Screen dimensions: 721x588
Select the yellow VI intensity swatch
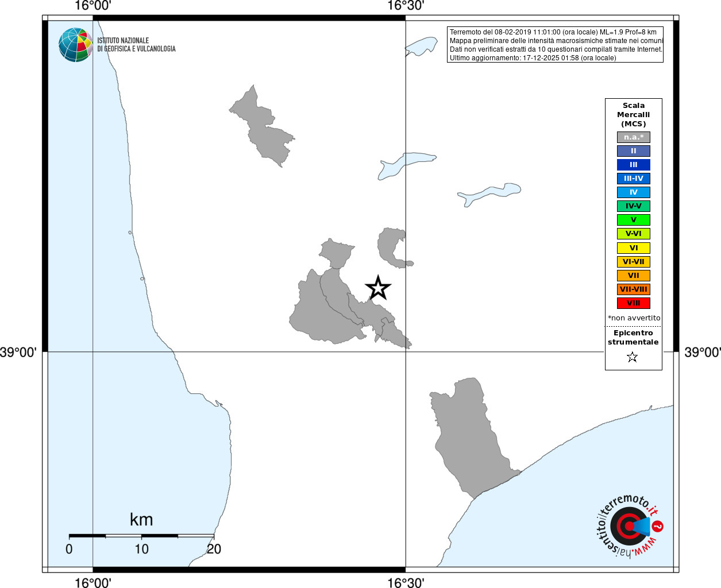634,248
